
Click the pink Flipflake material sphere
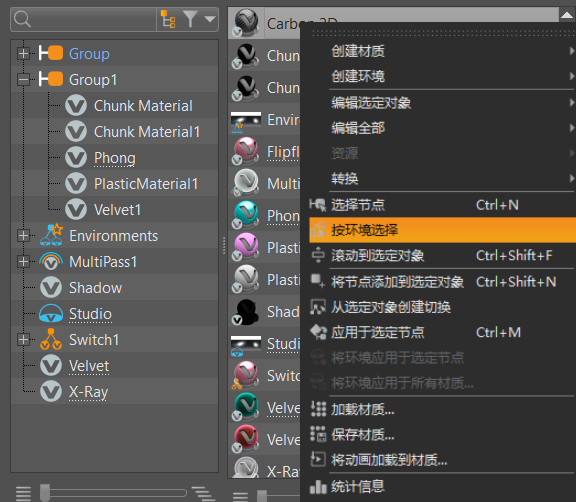coord(246,151)
